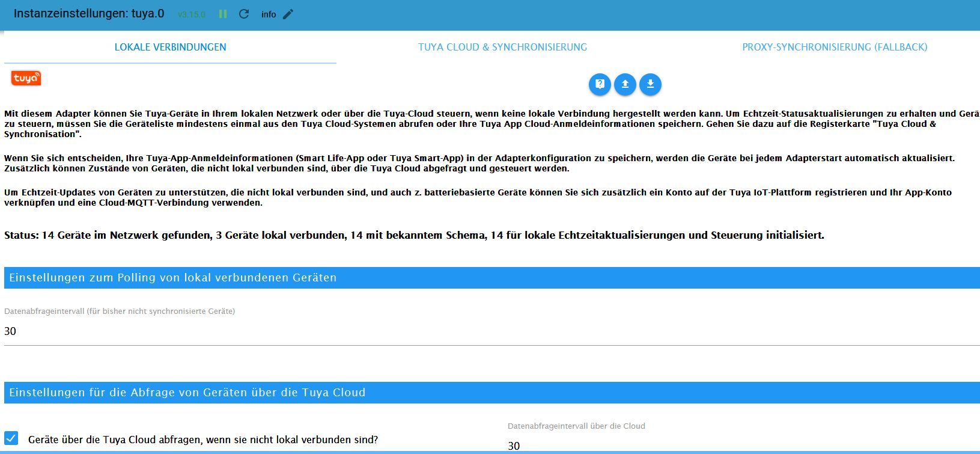Select the Proxy-Synchronisierung (Fallback) tab
Screen dimensions: 980x454
[x=835, y=47]
